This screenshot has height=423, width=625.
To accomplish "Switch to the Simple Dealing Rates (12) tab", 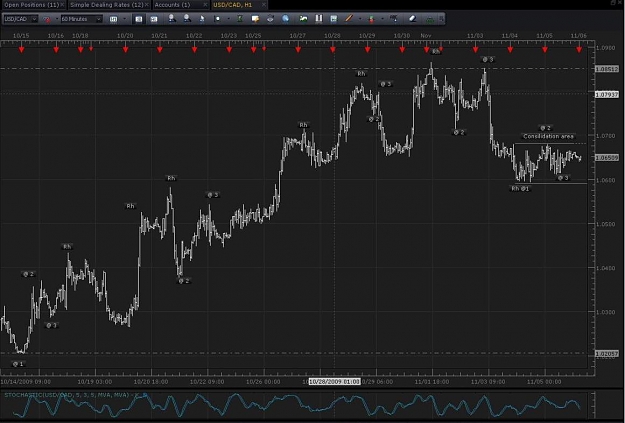I will (x=106, y=5).
